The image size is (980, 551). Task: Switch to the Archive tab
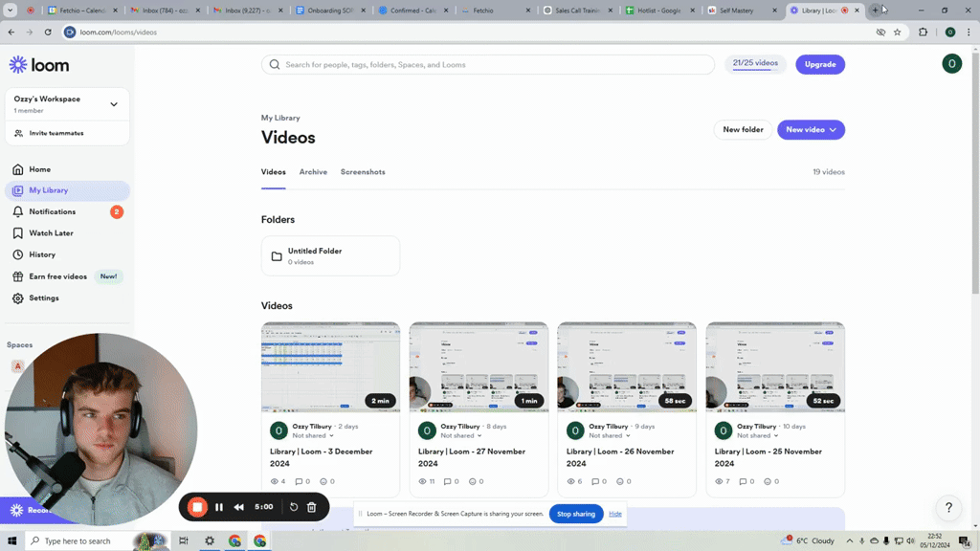click(x=313, y=172)
